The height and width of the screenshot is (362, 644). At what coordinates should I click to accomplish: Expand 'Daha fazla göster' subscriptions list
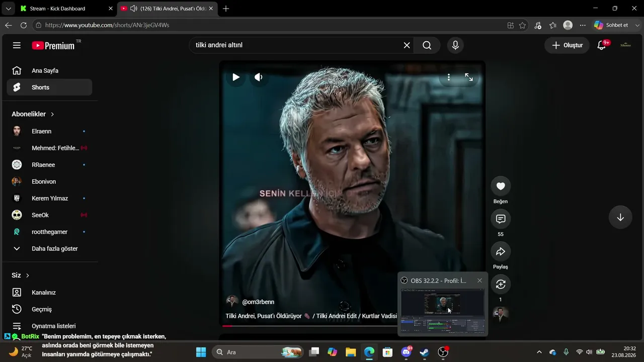click(49, 248)
